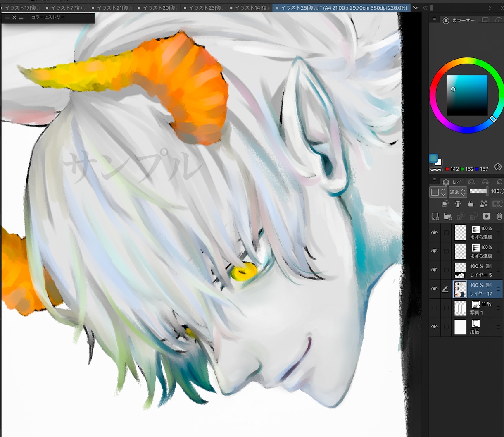Viewport: 504px width, 437px height.
Task: Open menu of Color History palette
Action: tap(7, 17)
